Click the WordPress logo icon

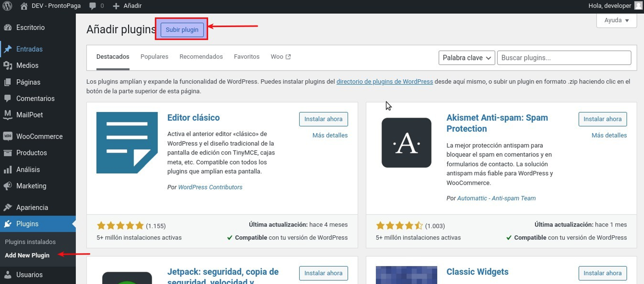pos(7,5)
